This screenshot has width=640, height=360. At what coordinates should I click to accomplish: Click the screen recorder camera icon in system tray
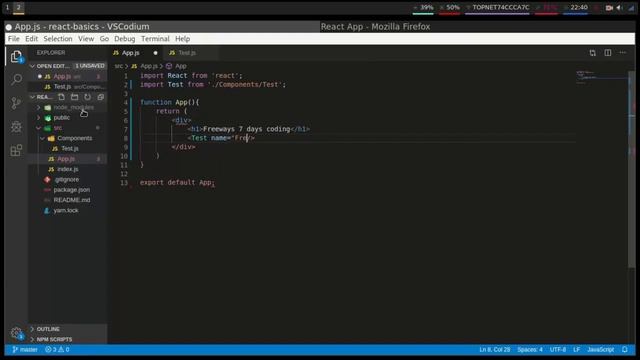[x=609, y=7]
